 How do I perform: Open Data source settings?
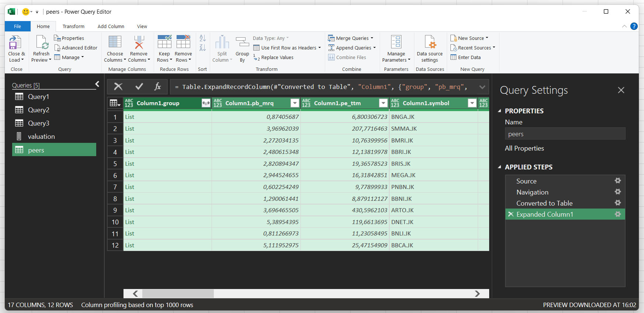point(430,42)
